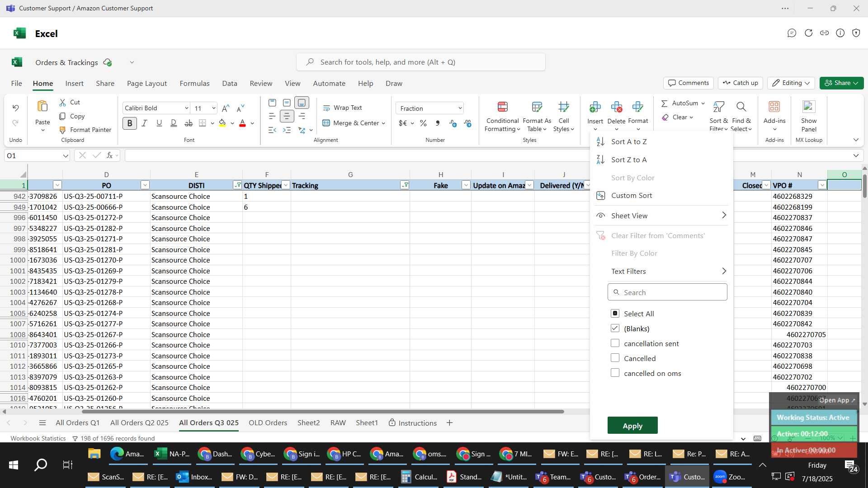Viewport: 868px width, 488px height.
Task: Open the Fake column filter dropdown
Action: click(466, 185)
